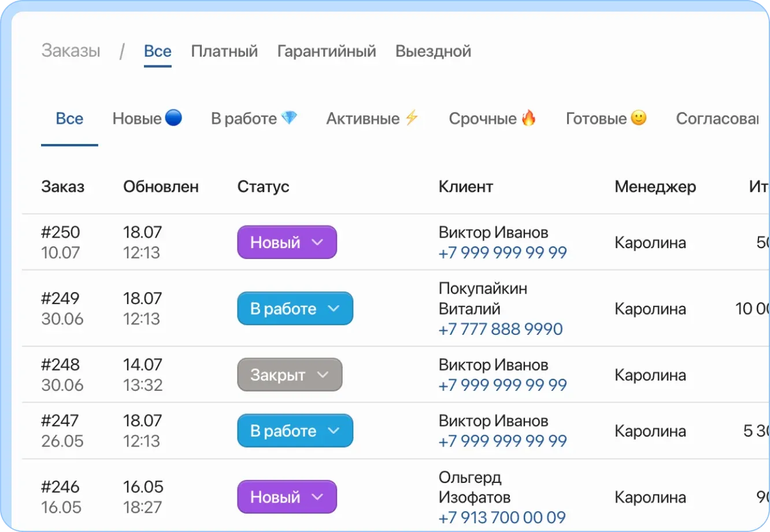770x532 pixels.
Task: Switch to the Платный tab
Action: click(224, 51)
